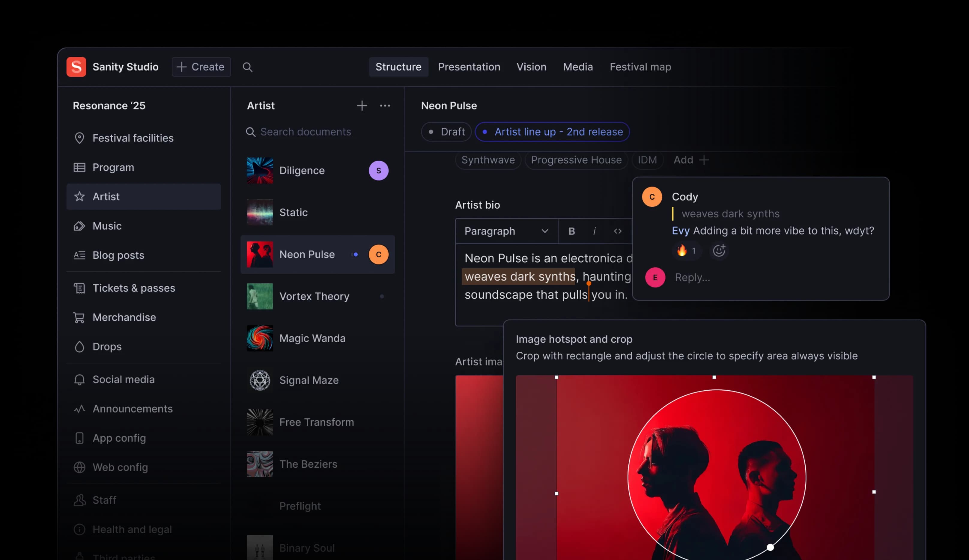Click the S avatar on Diligence row

[379, 171]
